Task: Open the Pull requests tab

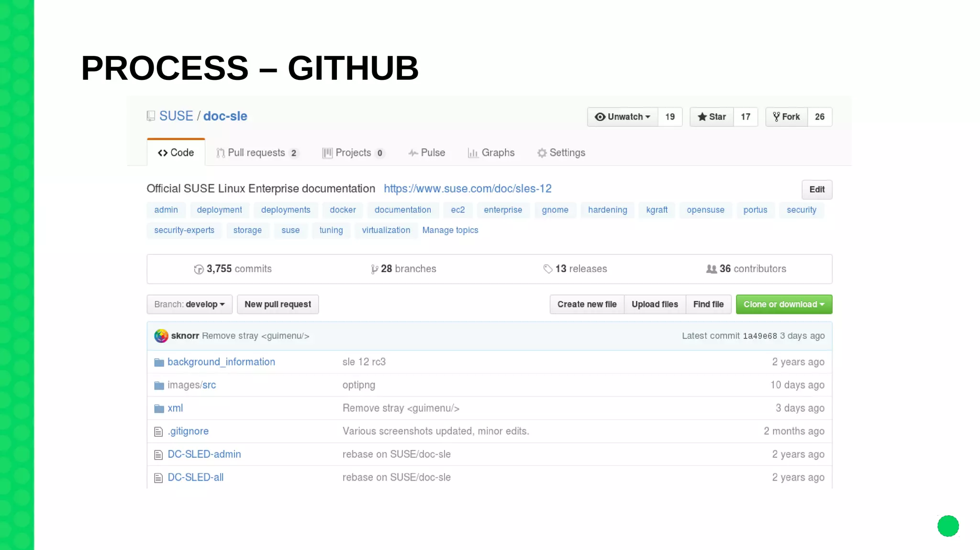Action: (x=257, y=153)
